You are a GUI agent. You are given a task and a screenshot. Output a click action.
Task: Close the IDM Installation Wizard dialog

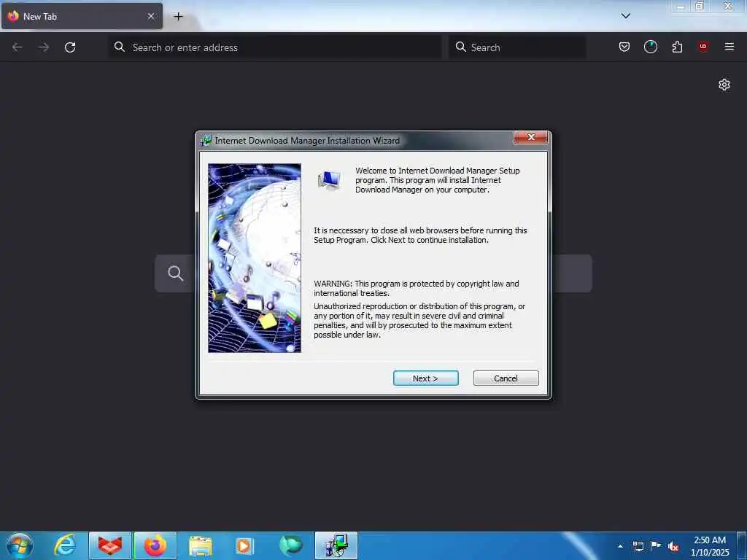[x=531, y=137]
